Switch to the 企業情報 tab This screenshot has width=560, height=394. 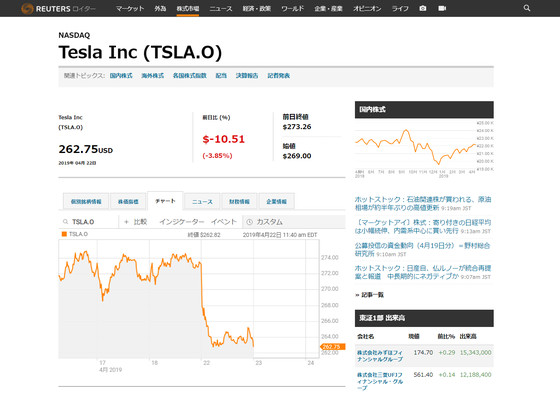(276, 201)
